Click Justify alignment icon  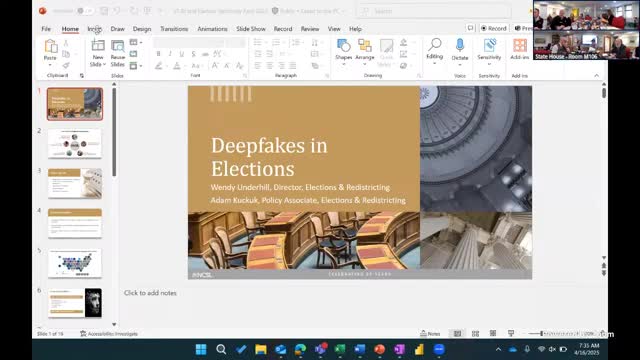[293, 65]
